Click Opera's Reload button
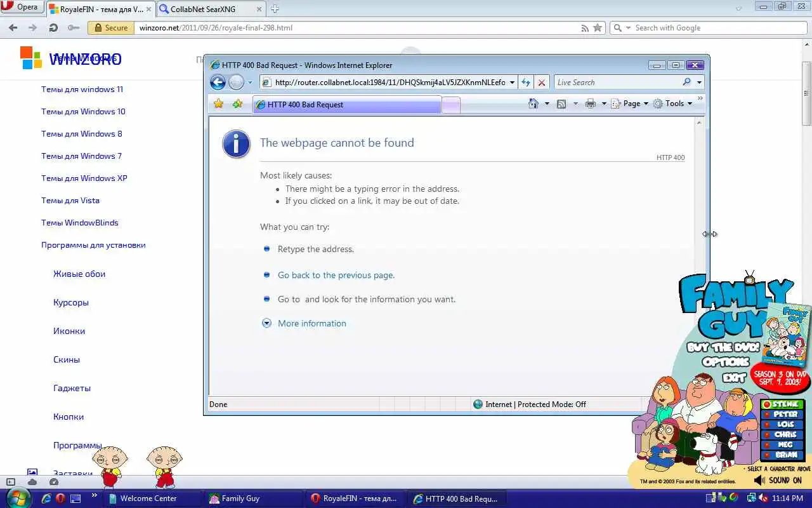Screen dimensions: 812x508 click(53, 28)
